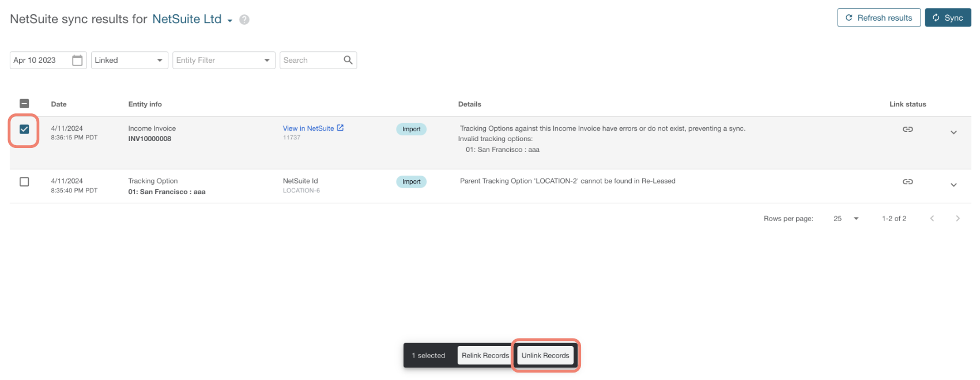This screenshot has width=980, height=380.
Task: Click the Sync button
Action: click(948, 18)
